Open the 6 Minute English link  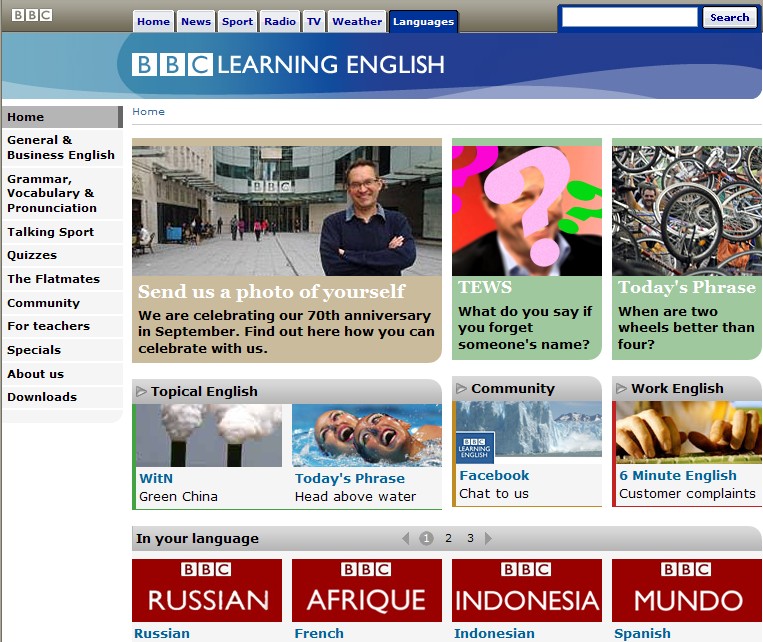point(677,476)
